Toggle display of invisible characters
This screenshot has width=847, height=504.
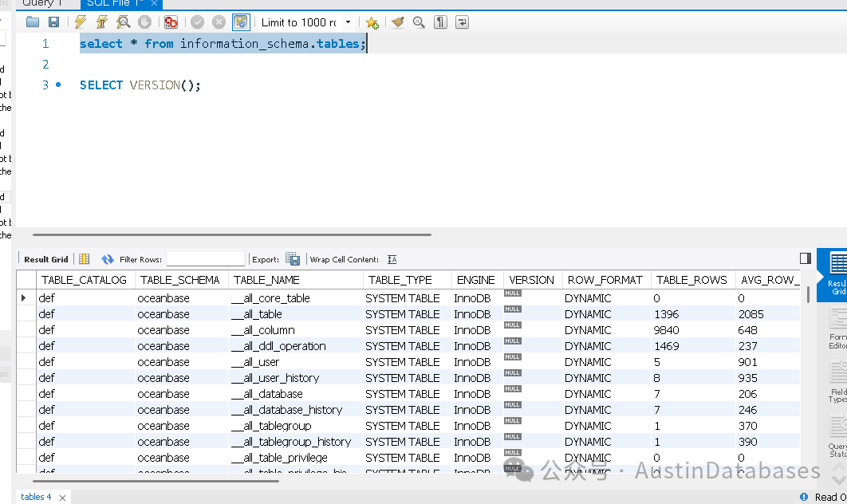pos(440,22)
